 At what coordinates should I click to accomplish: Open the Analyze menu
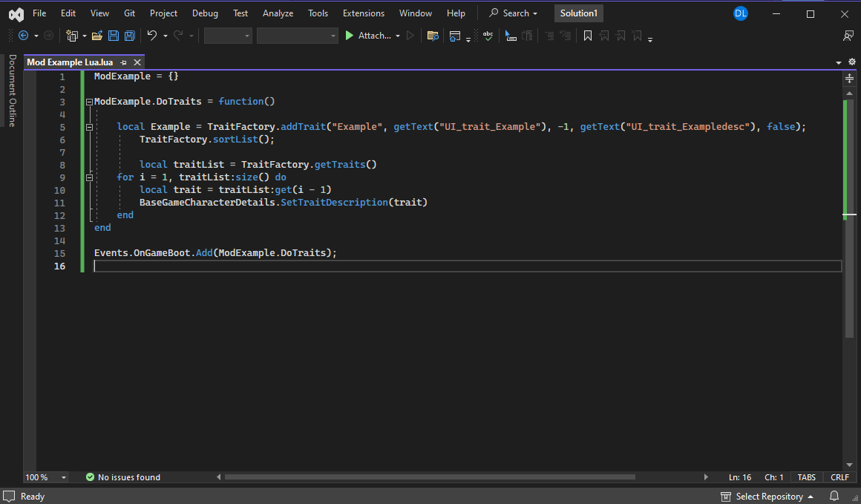coord(278,13)
